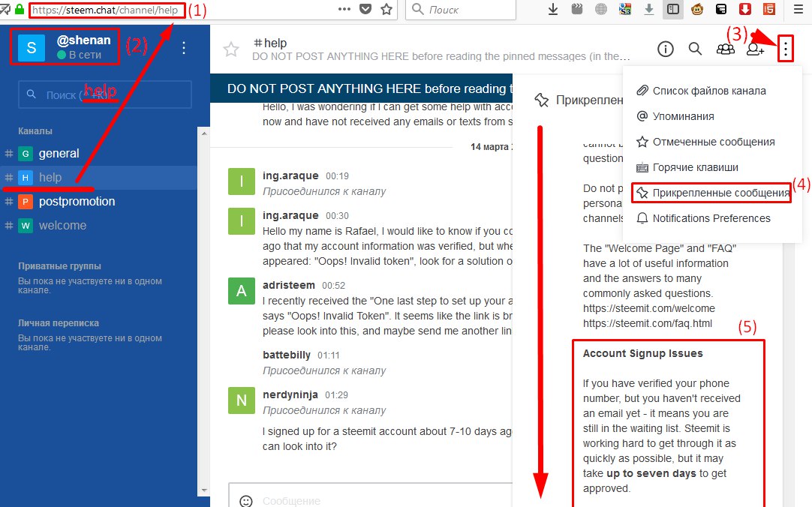Click the globe extension icon
This screenshot has width=812, height=507.
pos(600,9)
